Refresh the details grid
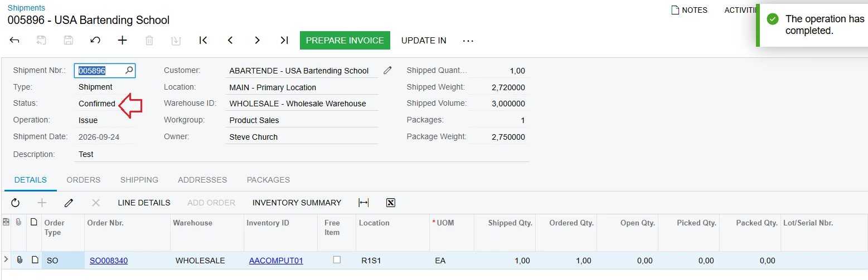868x280 pixels. pyautogui.click(x=16, y=203)
